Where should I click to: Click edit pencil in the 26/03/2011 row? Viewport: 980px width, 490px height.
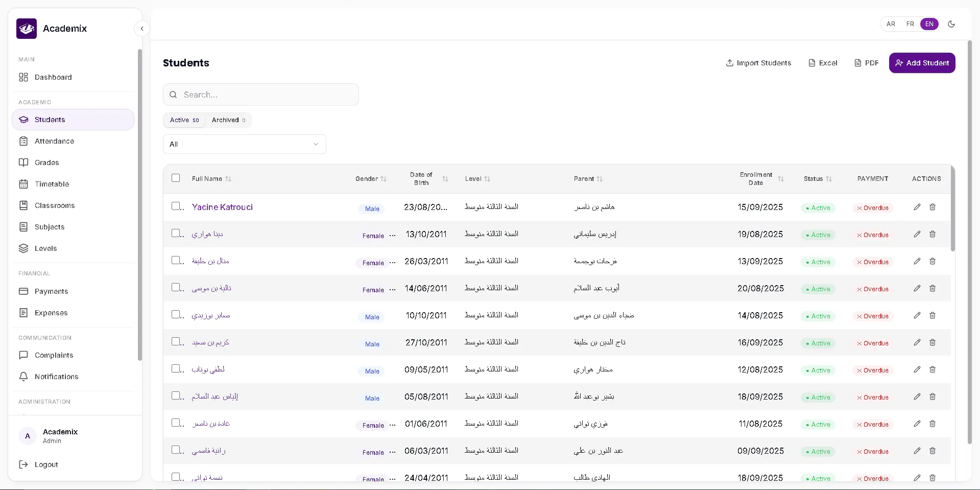[917, 261]
